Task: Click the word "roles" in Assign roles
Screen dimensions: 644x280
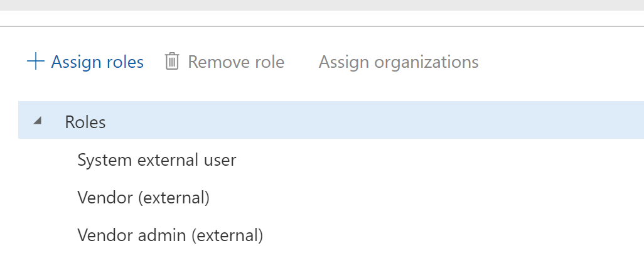Action: tap(125, 62)
